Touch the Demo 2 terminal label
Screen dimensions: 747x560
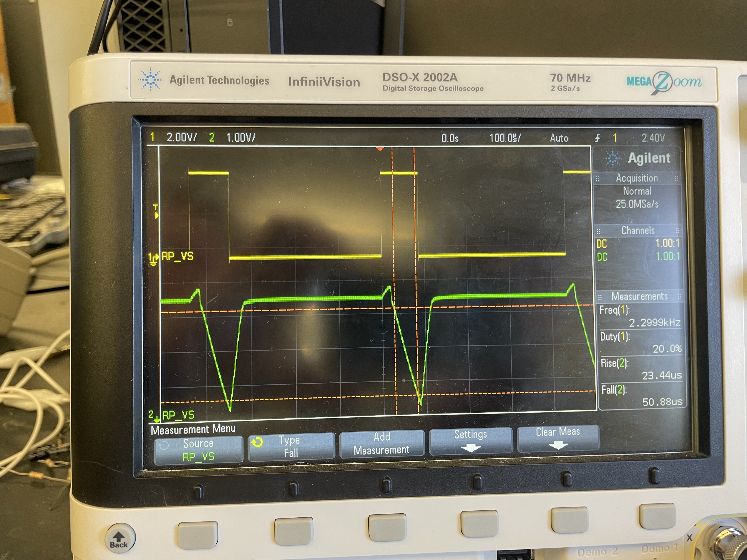(597, 552)
